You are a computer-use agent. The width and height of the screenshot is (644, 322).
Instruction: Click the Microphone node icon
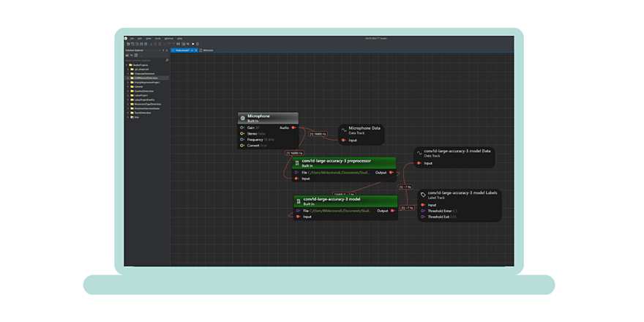(243, 118)
